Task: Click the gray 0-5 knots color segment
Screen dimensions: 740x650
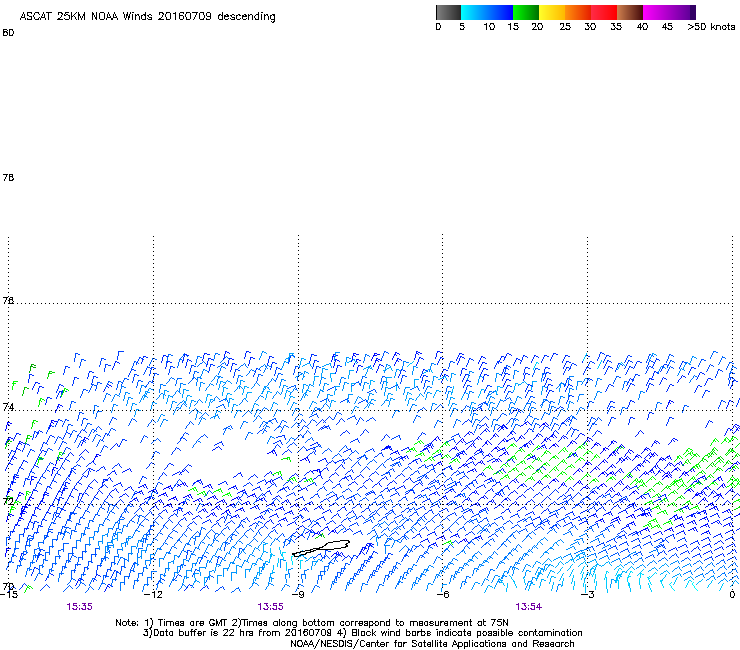Action: (448, 12)
